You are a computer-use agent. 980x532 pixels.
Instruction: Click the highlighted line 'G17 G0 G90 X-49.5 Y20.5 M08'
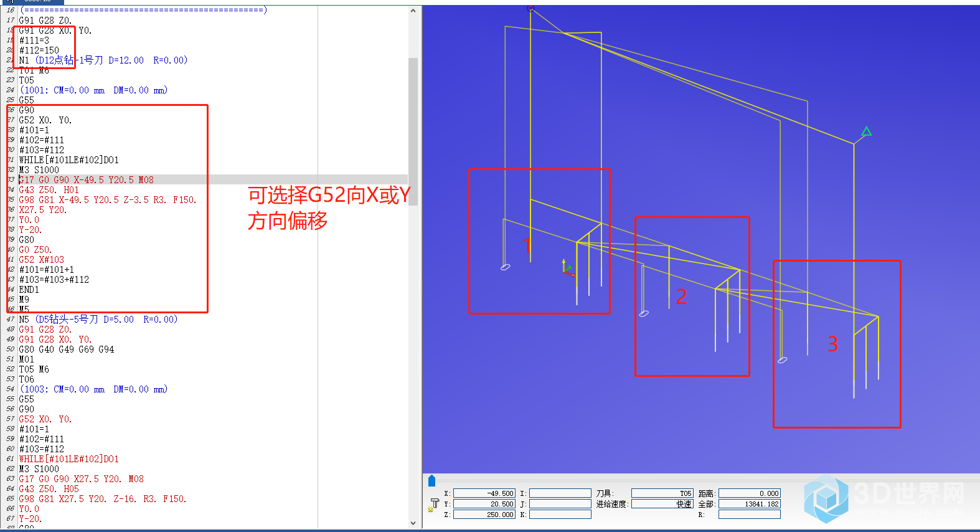point(86,180)
